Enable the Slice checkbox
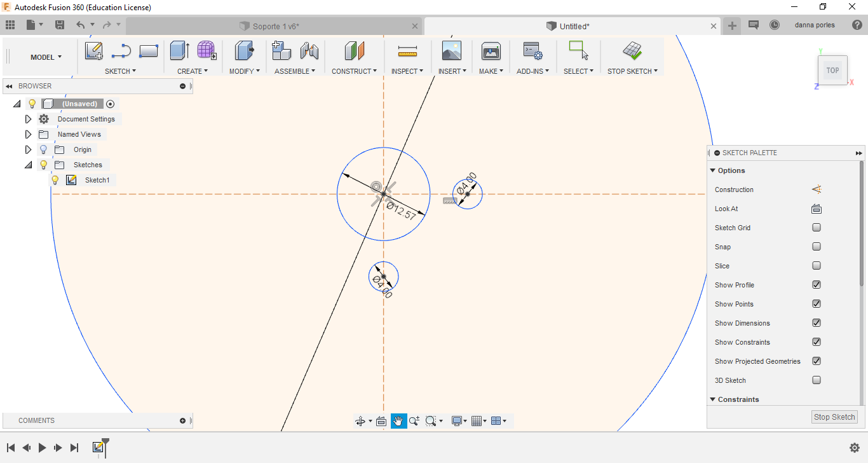 tap(817, 266)
